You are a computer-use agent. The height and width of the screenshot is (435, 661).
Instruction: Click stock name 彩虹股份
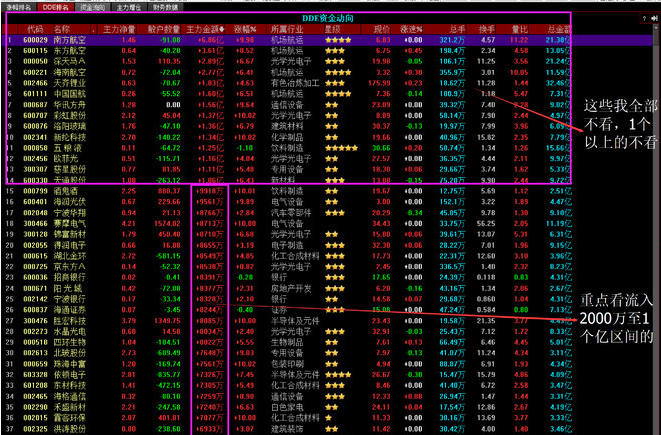click(70, 115)
